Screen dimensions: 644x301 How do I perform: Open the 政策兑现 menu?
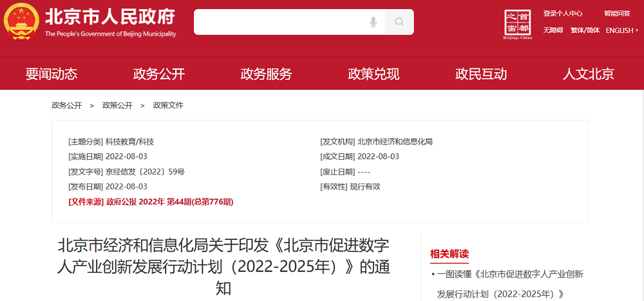coord(374,74)
